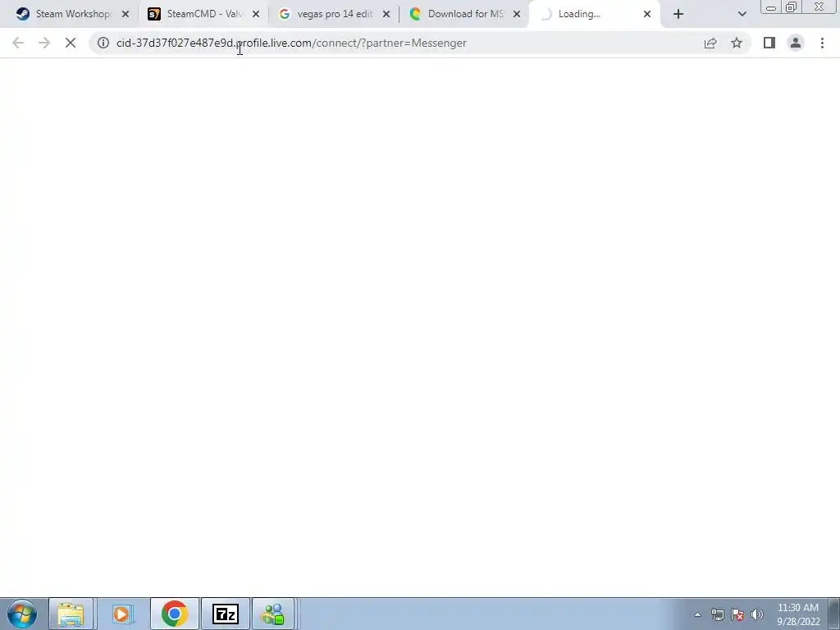Switch to Steam Workshop tab

tap(72, 15)
